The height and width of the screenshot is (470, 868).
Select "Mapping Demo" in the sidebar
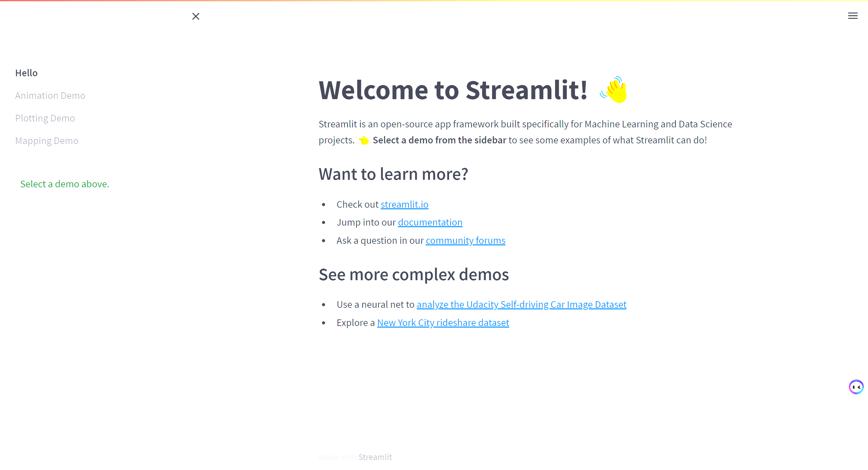[x=47, y=141]
